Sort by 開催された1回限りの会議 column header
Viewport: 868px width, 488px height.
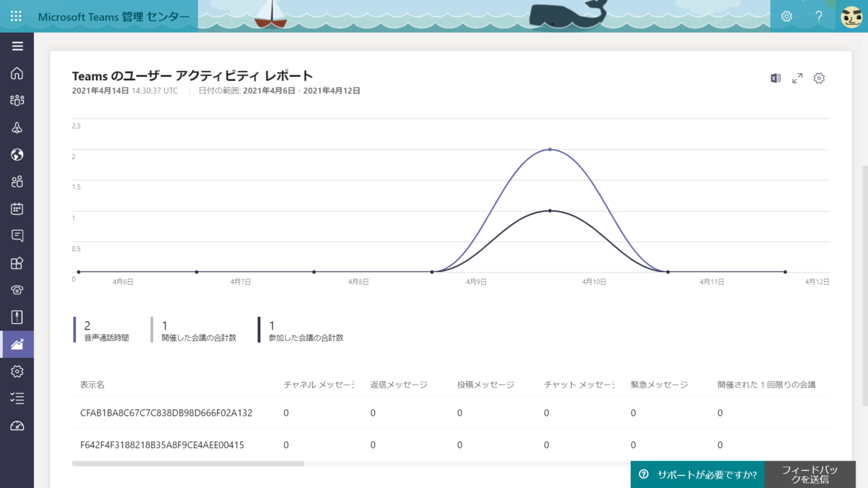[x=767, y=385]
